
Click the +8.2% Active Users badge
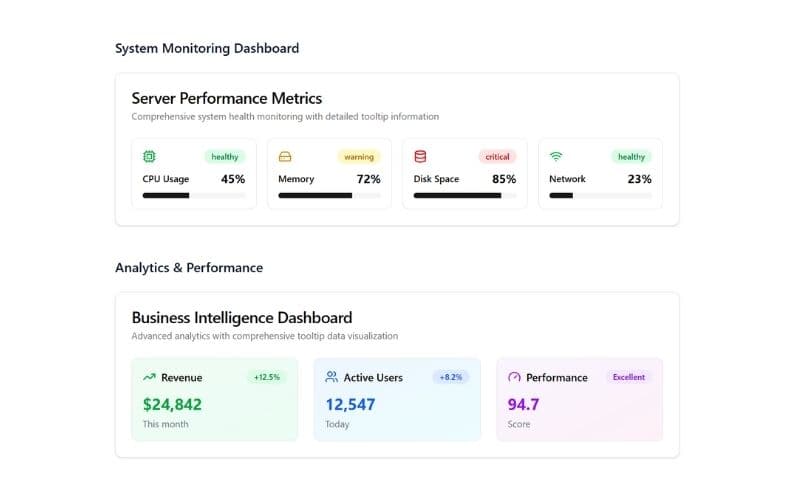coord(450,377)
